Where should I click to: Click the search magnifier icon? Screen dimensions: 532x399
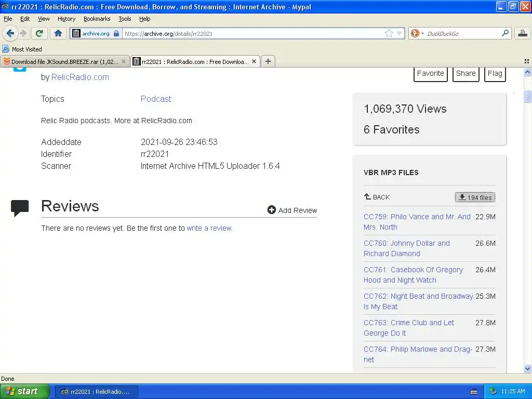point(505,33)
